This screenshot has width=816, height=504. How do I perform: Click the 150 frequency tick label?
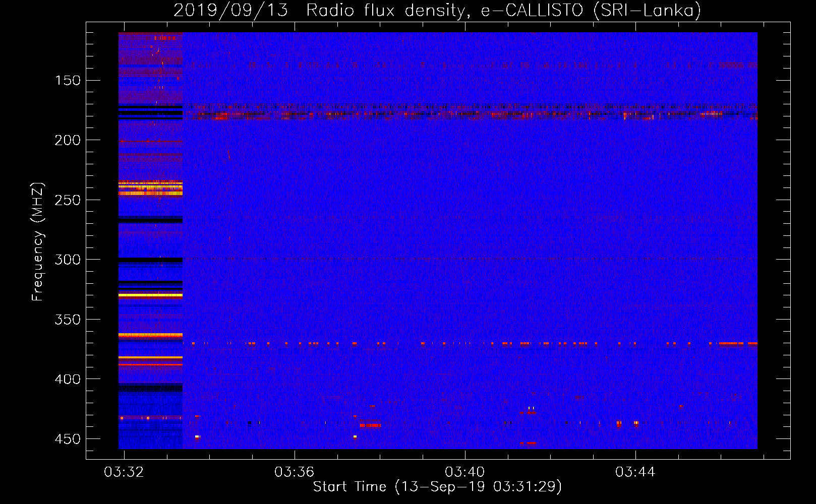(68, 81)
